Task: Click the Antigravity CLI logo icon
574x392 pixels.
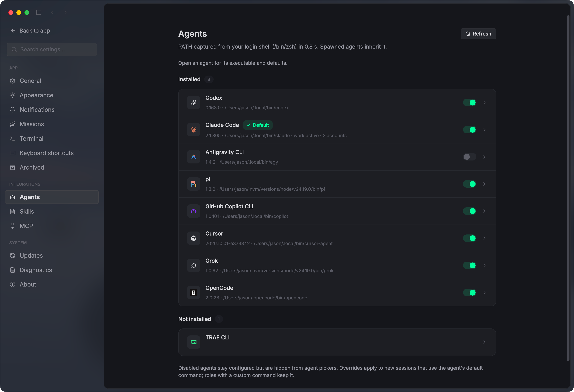Action: point(193,157)
